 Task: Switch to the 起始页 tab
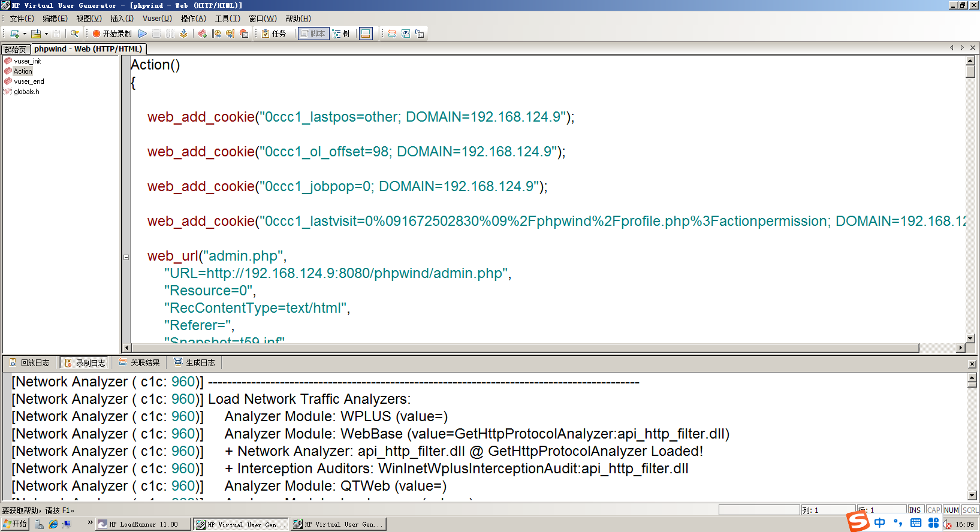point(16,49)
